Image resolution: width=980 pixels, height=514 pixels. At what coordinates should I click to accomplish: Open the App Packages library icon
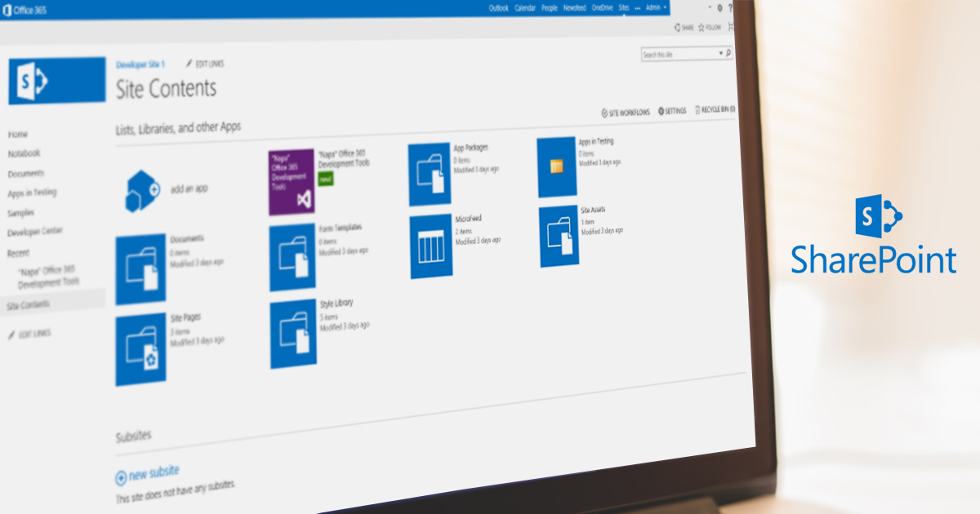[x=430, y=174]
